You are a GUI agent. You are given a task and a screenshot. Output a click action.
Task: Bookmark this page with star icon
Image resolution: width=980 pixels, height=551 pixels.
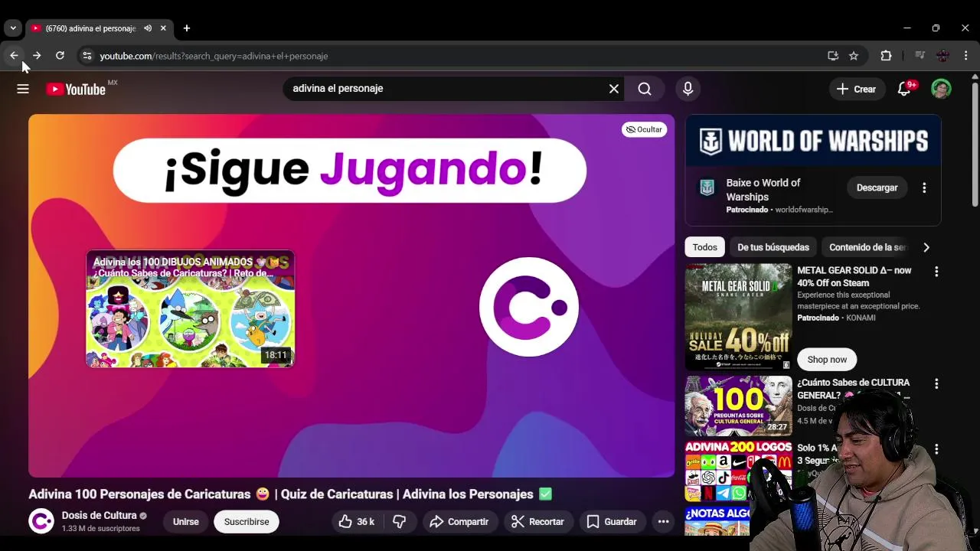[854, 56]
